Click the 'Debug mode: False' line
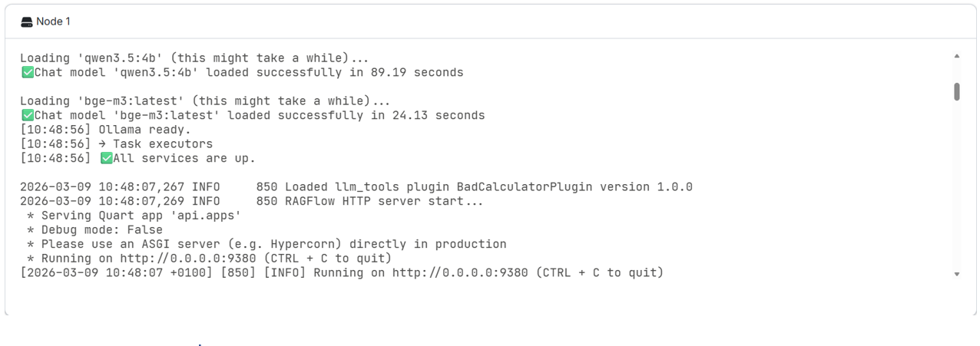 101,230
